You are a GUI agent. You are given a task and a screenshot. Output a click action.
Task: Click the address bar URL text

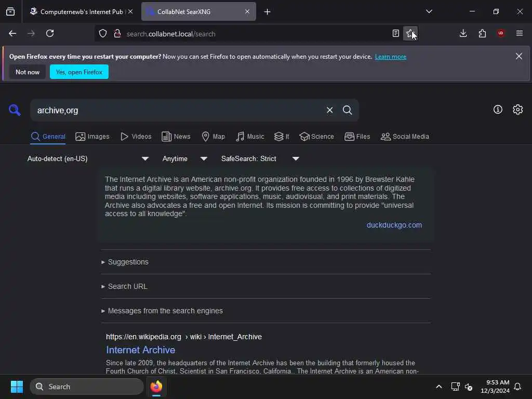pos(171,34)
